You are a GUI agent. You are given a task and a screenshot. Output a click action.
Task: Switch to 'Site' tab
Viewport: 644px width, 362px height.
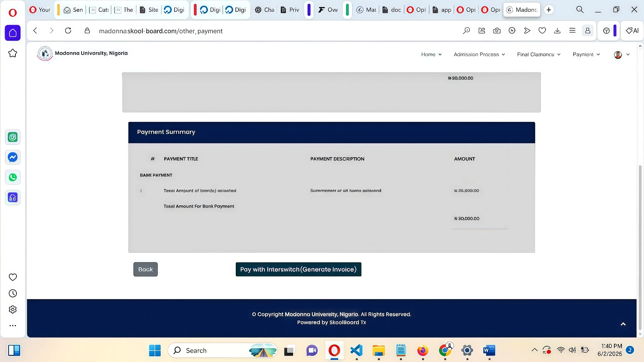click(x=149, y=10)
